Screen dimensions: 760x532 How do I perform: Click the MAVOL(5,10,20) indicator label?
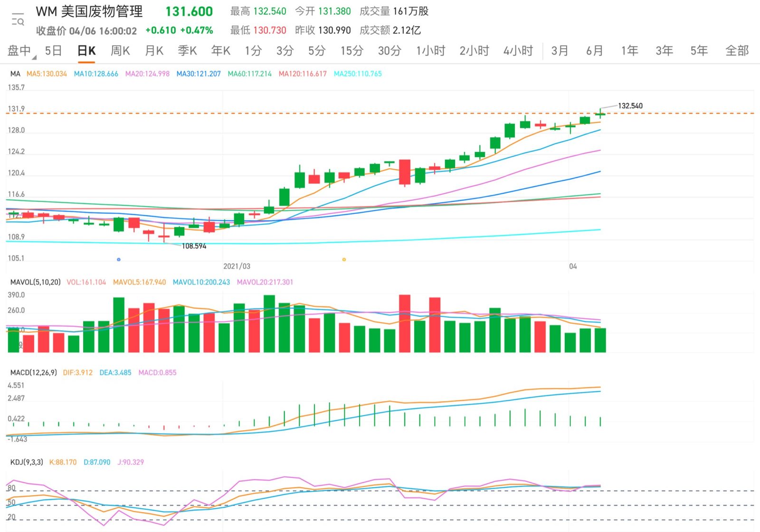click(x=36, y=282)
